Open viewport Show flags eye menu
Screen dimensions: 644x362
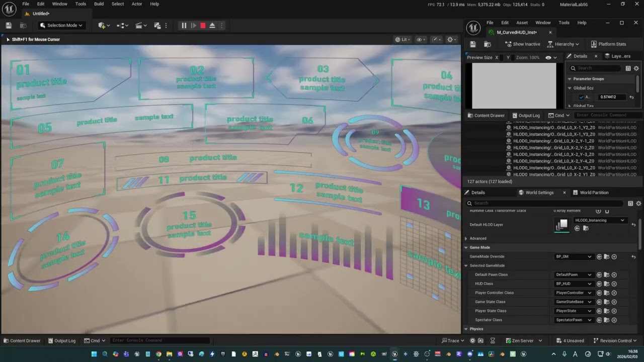[x=421, y=39]
